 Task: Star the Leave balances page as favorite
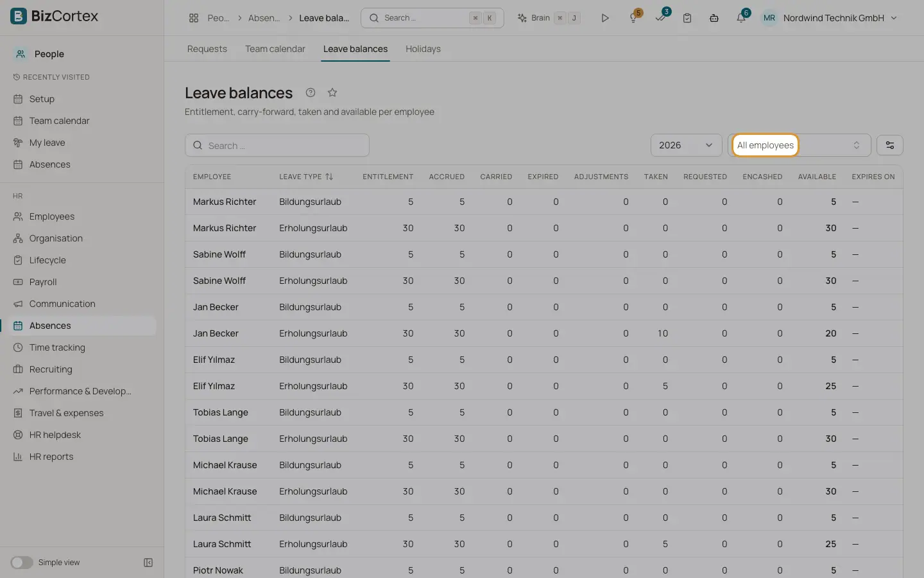(x=332, y=92)
